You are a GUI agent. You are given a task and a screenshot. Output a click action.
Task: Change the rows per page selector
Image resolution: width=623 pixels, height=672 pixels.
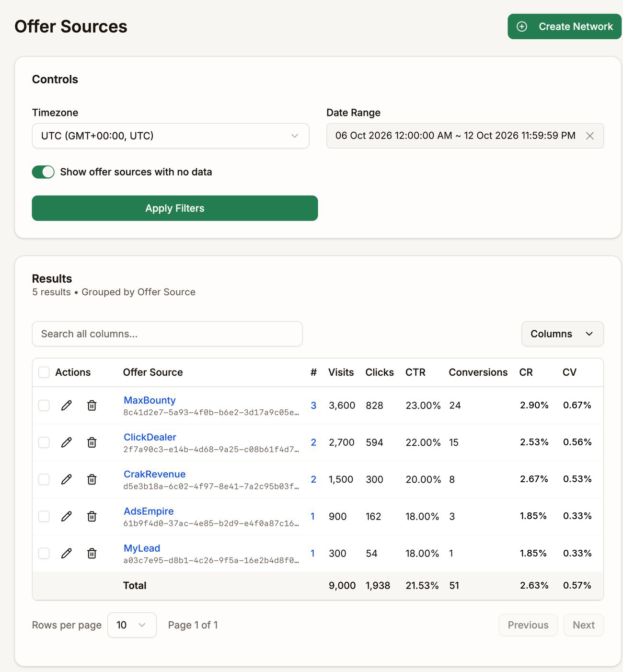(x=132, y=625)
